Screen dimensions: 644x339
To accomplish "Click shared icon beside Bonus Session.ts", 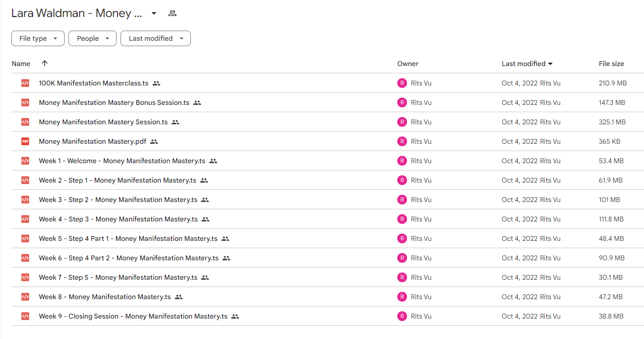I will (197, 102).
